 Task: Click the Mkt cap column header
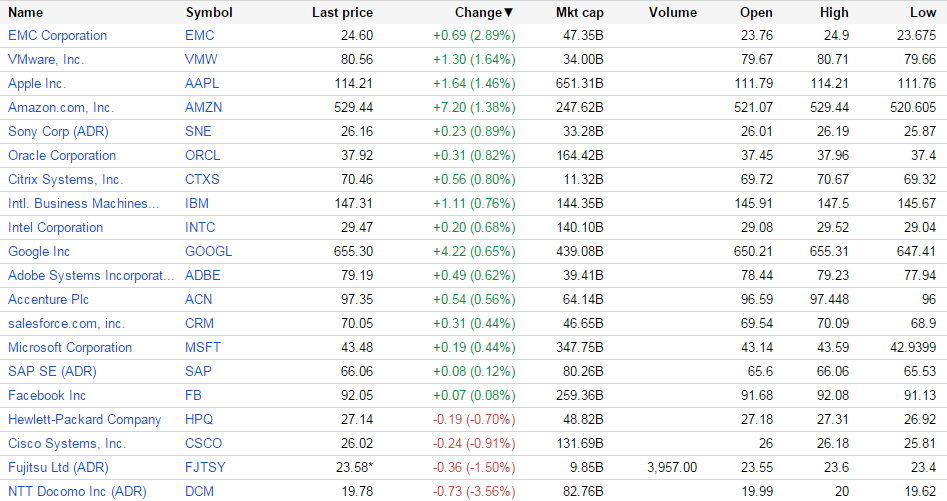pos(579,13)
